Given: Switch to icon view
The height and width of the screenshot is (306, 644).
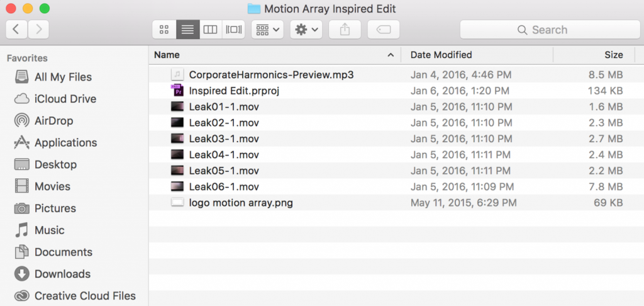Looking at the screenshot, I should 164,30.
